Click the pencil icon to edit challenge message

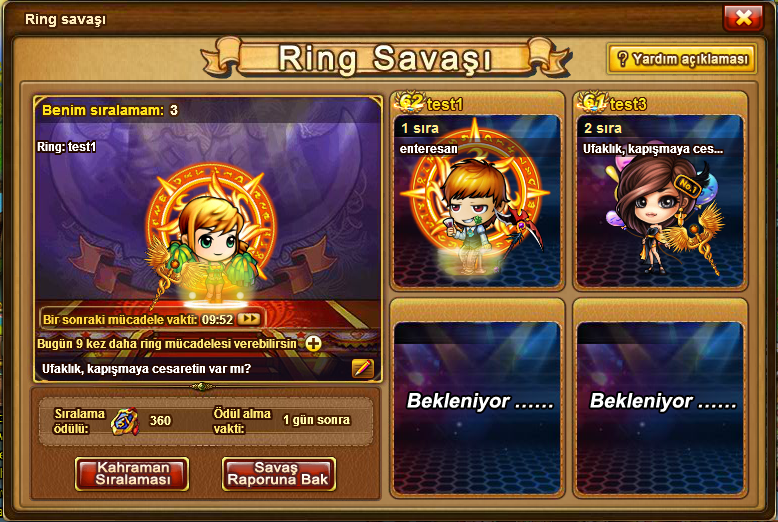pos(363,369)
